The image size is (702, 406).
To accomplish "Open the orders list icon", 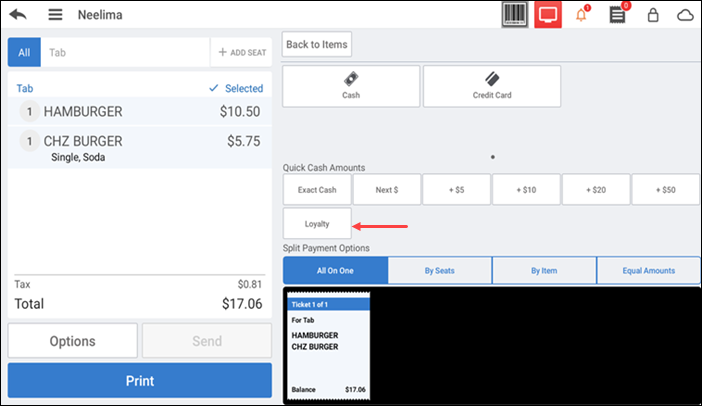I will (618, 15).
